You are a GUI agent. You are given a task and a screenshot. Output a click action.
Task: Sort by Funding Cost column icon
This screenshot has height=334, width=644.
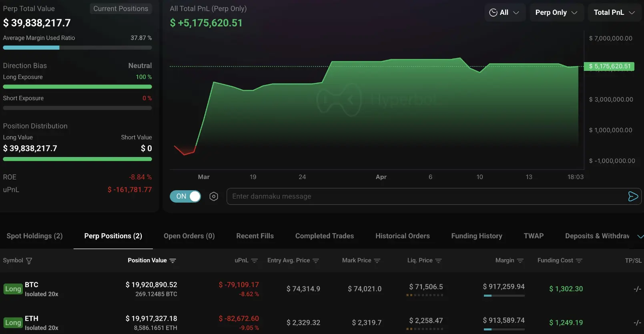point(579,261)
